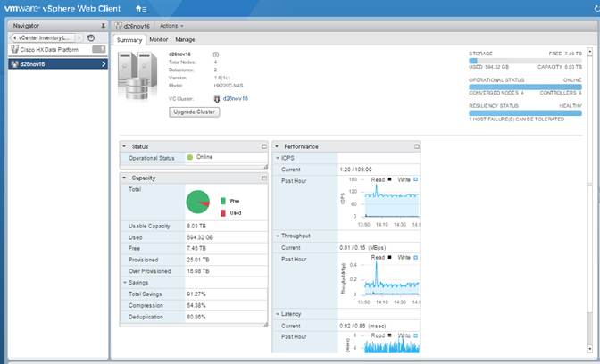600x364 pixels.
Task: Maximize the Performance portlet
Action: pyautogui.click(x=417, y=146)
